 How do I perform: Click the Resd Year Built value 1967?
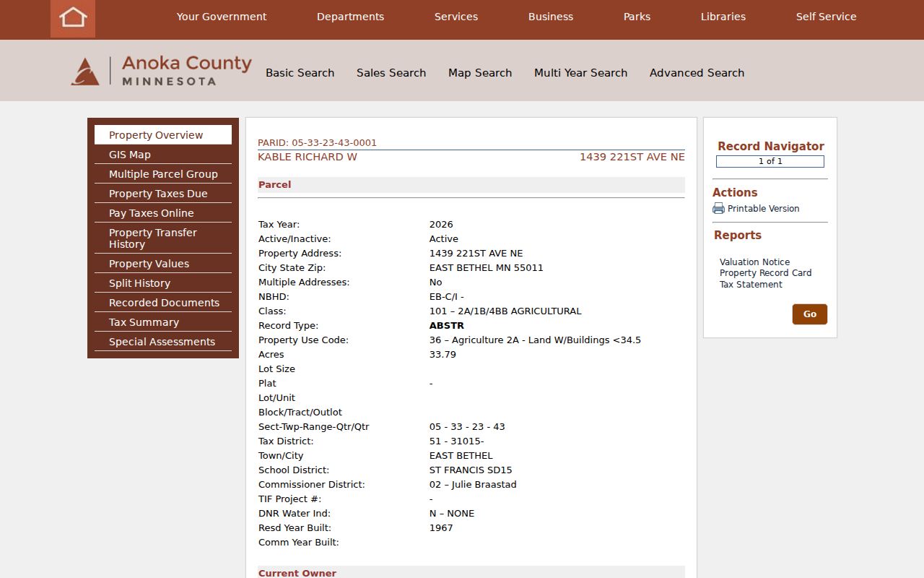coord(441,528)
